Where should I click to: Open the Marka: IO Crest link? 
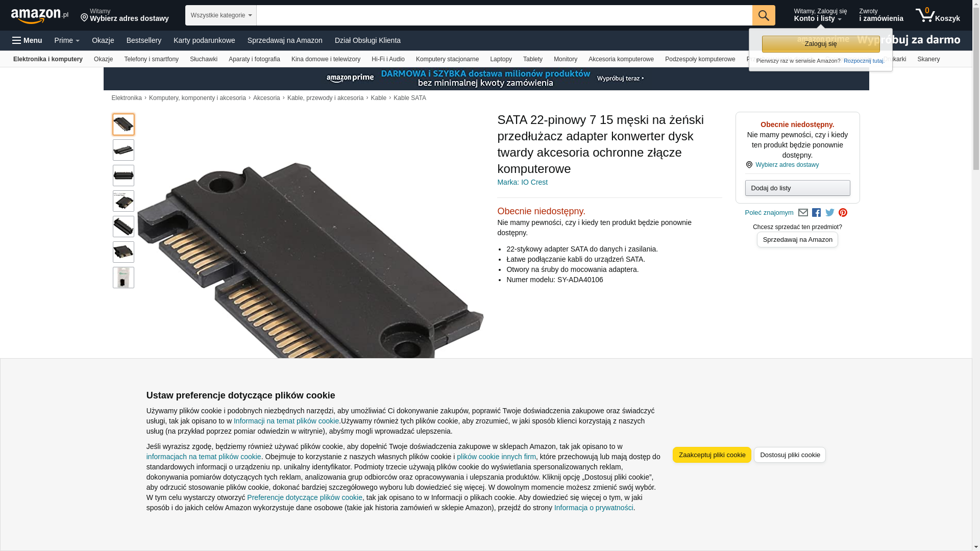click(522, 182)
